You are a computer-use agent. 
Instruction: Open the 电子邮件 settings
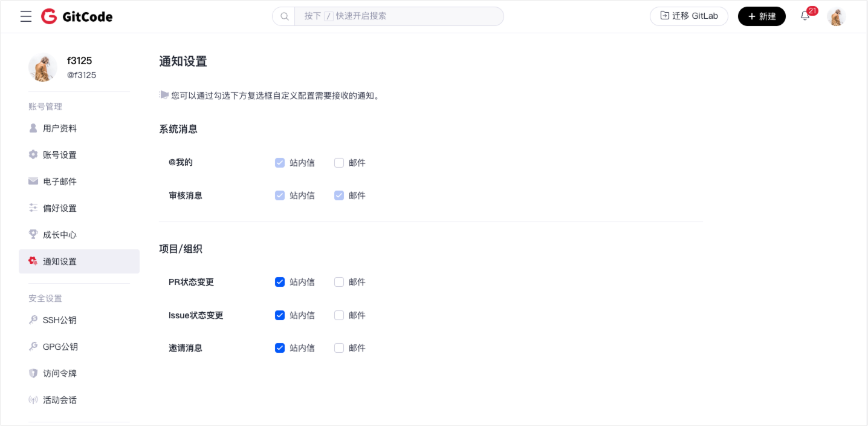pyautogui.click(x=60, y=182)
